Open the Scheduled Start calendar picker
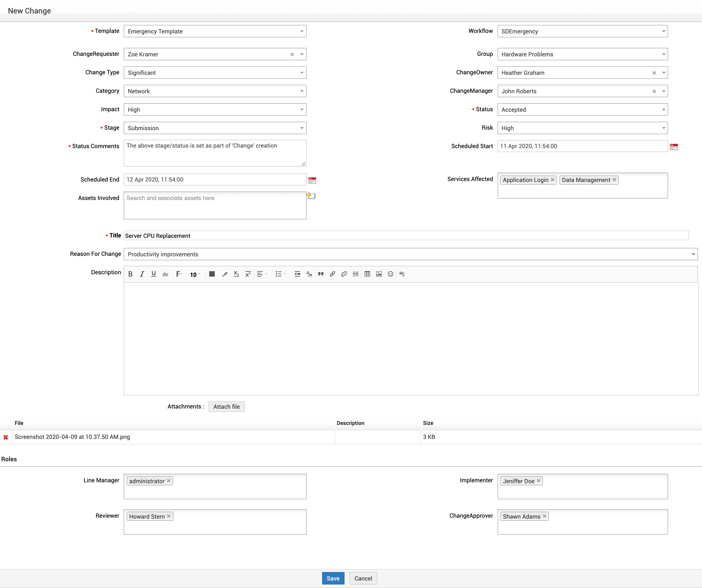Screen dimensions: 702x588 (x=674, y=147)
